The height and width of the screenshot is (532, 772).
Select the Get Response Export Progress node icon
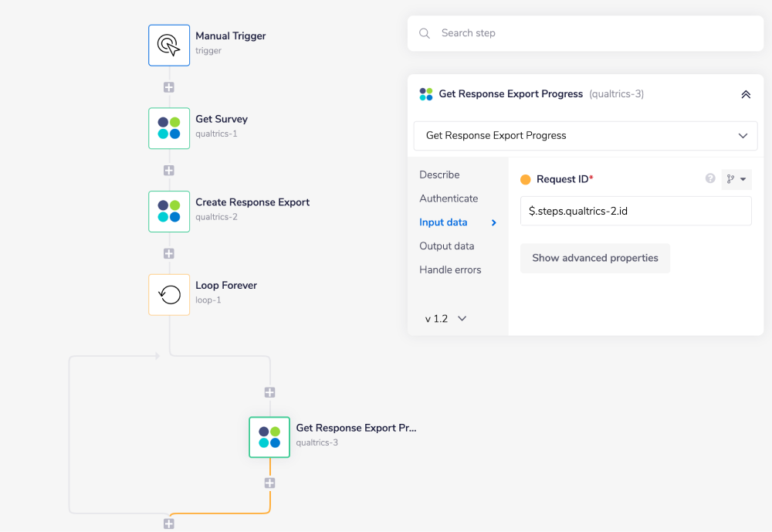pos(269,437)
